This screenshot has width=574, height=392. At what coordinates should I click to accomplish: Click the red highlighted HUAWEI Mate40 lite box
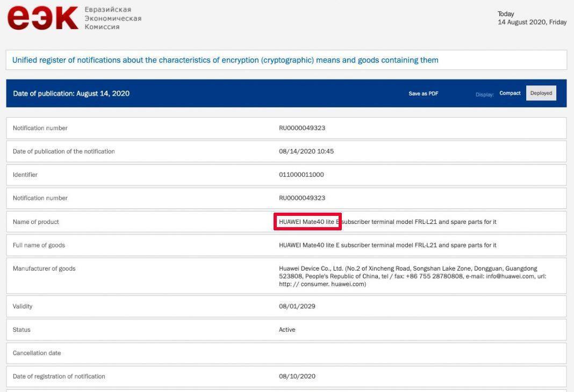(x=307, y=222)
